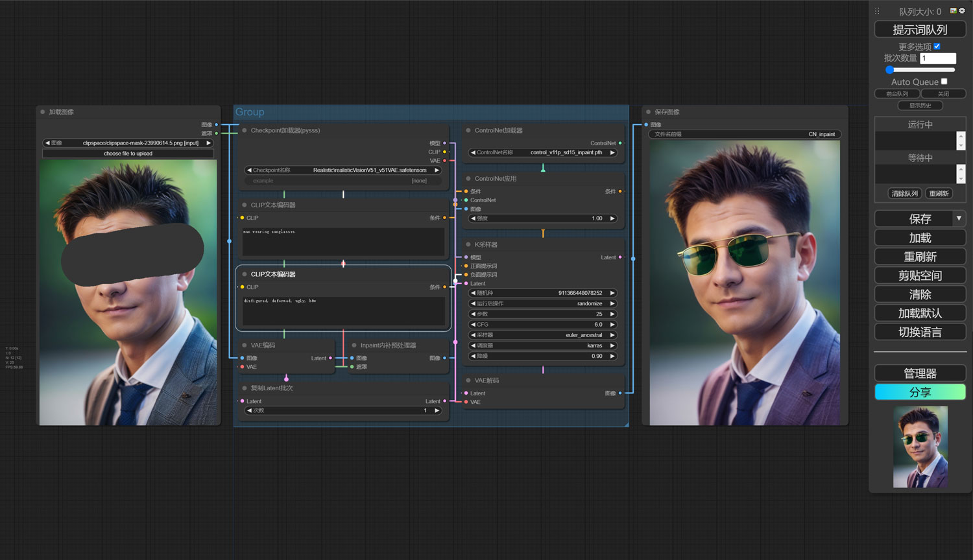Screen dimensions: 973x560
Task: Collapse the VAE编码 node via title dot
Action: tap(245, 345)
